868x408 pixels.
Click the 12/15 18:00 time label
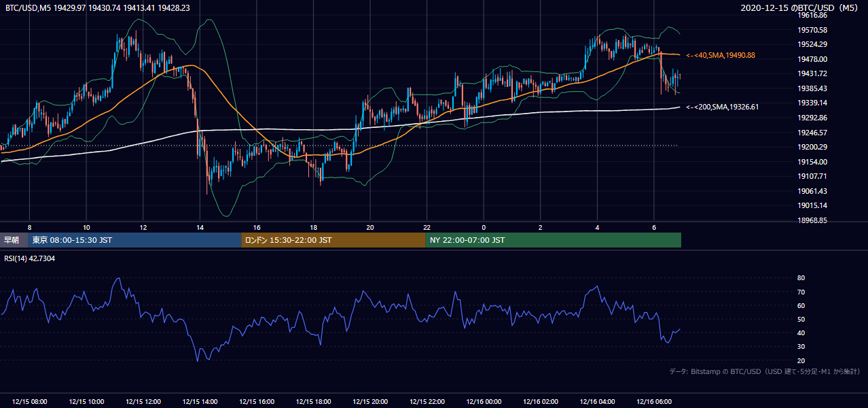pos(313,401)
